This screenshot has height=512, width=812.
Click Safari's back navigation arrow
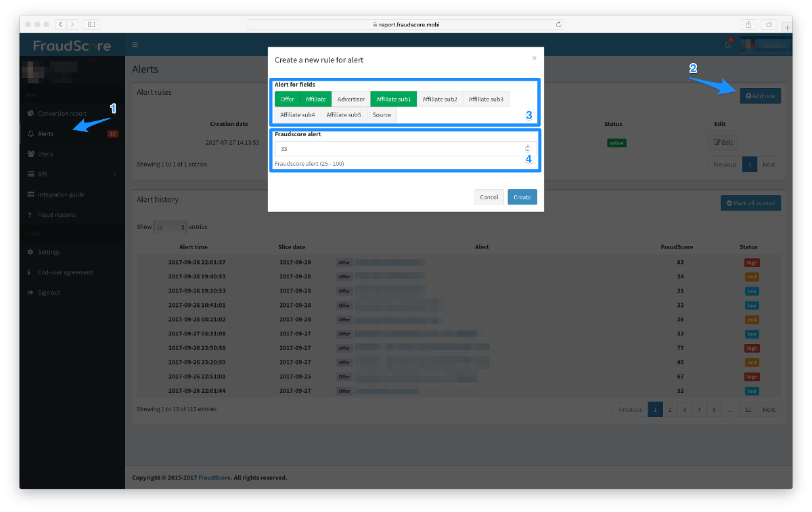point(60,24)
